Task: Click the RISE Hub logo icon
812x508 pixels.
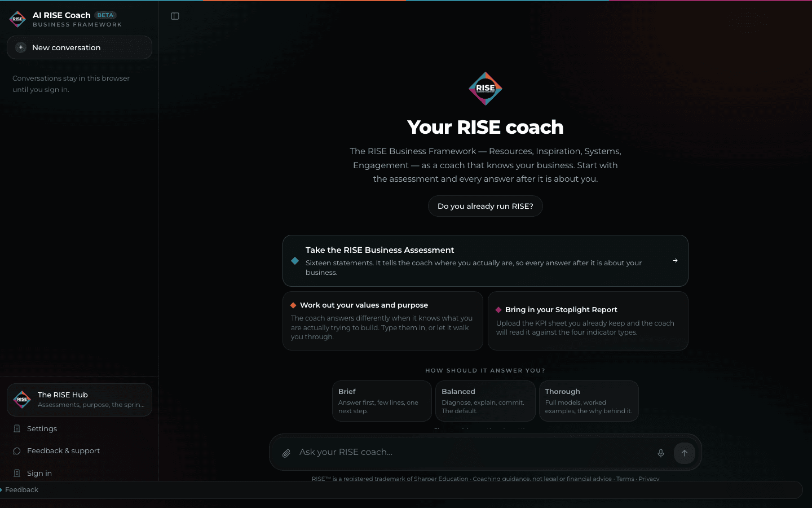Action: pos(22,400)
